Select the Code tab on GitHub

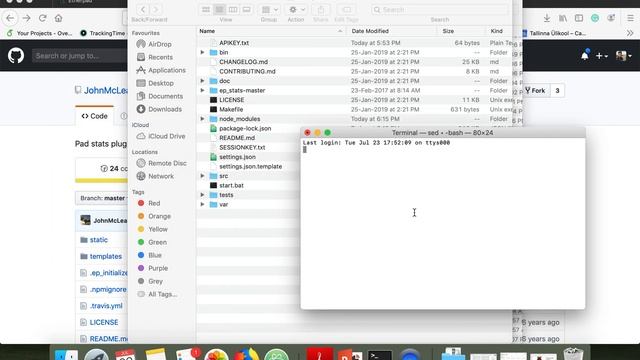point(94,116)
